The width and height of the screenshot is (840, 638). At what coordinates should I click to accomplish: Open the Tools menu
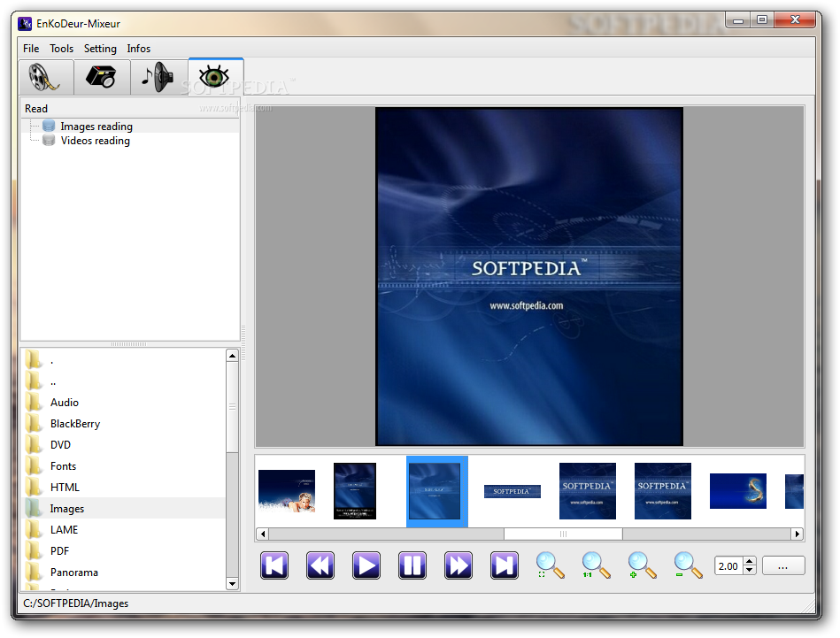tap(62, 48)
